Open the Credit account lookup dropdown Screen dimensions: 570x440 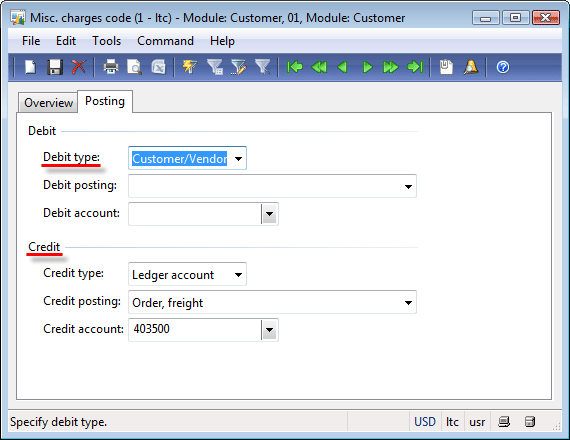coord(269,330)
